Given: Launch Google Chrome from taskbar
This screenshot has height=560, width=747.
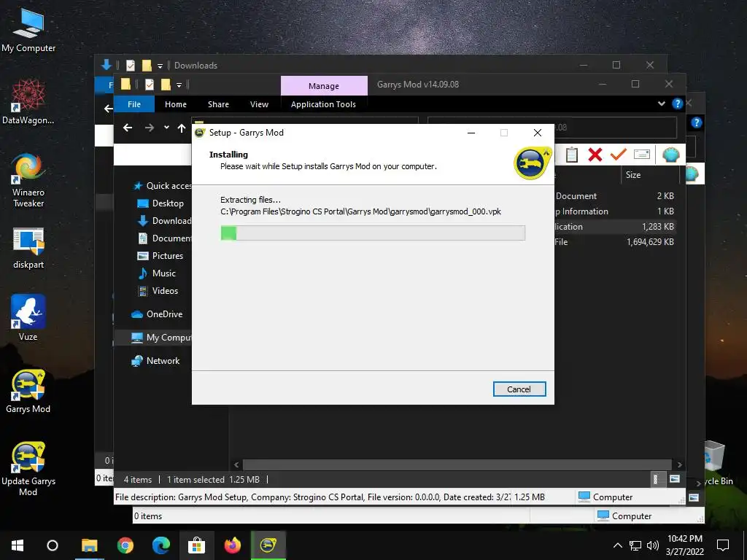Looking at the screenshot, I should pyautogui.click(x=125, y=545).
